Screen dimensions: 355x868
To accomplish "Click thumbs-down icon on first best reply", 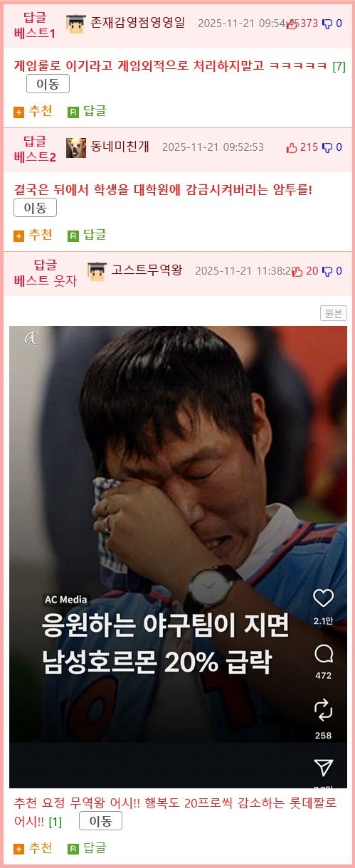I will [327, 23].
